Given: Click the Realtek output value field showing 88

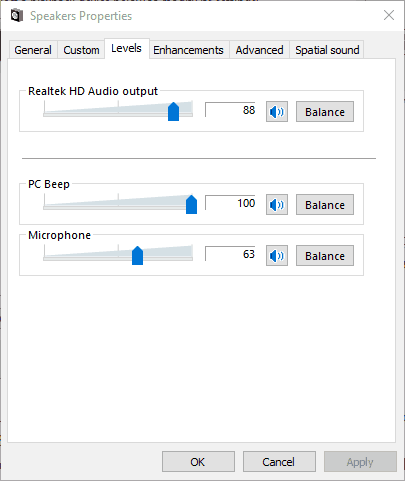Looking at the screenshot, I should click(x=230, y=110).
